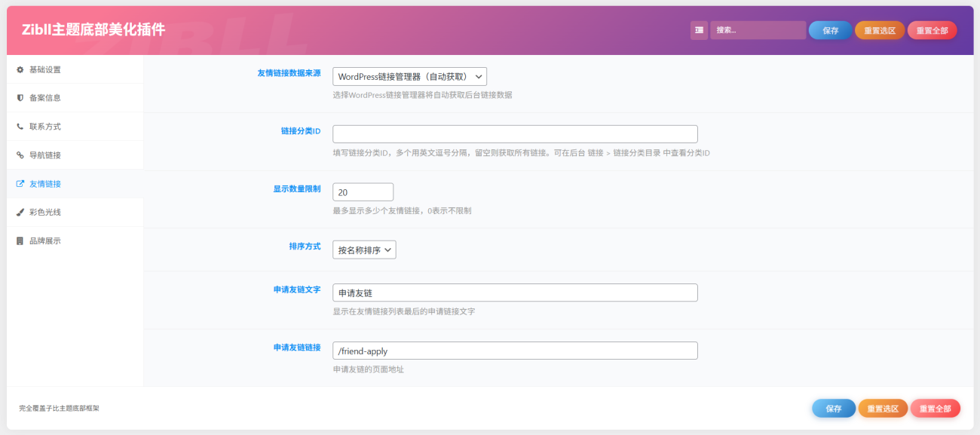This screenshot has height=435, width=980.
Task: Go to the 彩色光线 settings tab
Action: [x=45, y=213]
